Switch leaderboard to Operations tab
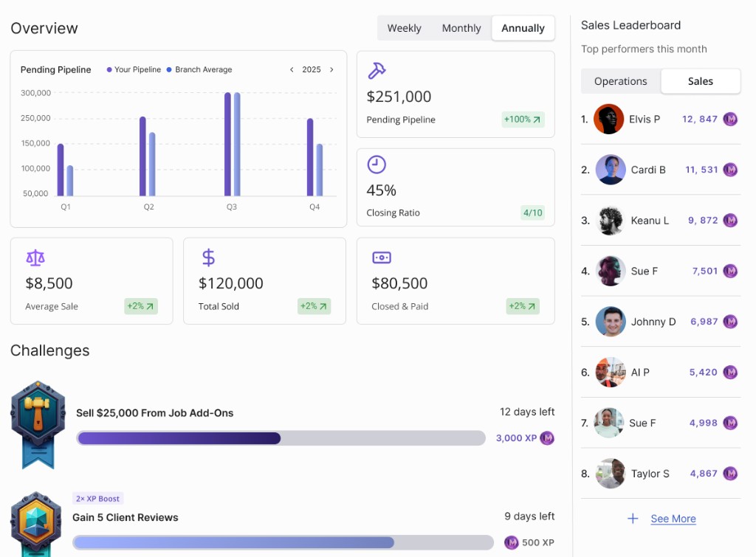756x557 pixels. tap(620, 81)
